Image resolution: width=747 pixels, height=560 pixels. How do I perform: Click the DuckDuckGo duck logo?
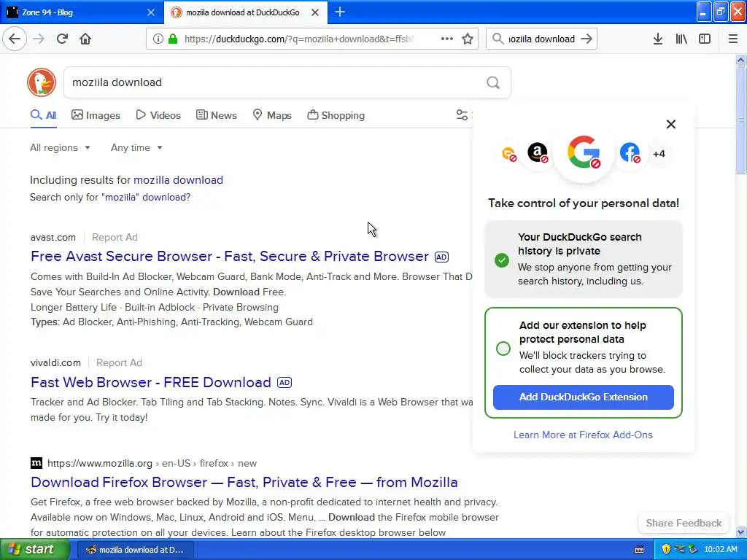(x=42, y=82)
